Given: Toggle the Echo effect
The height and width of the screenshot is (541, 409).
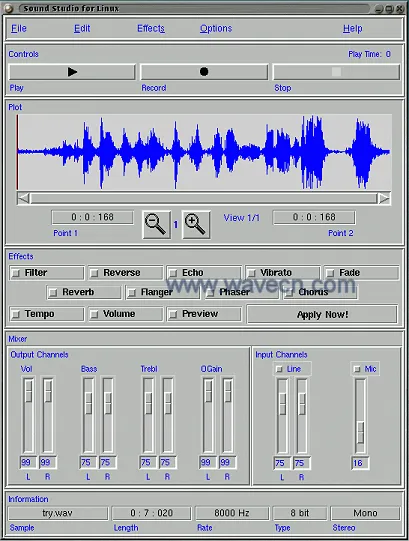Looking at the screenshot, I should [204, 273].
